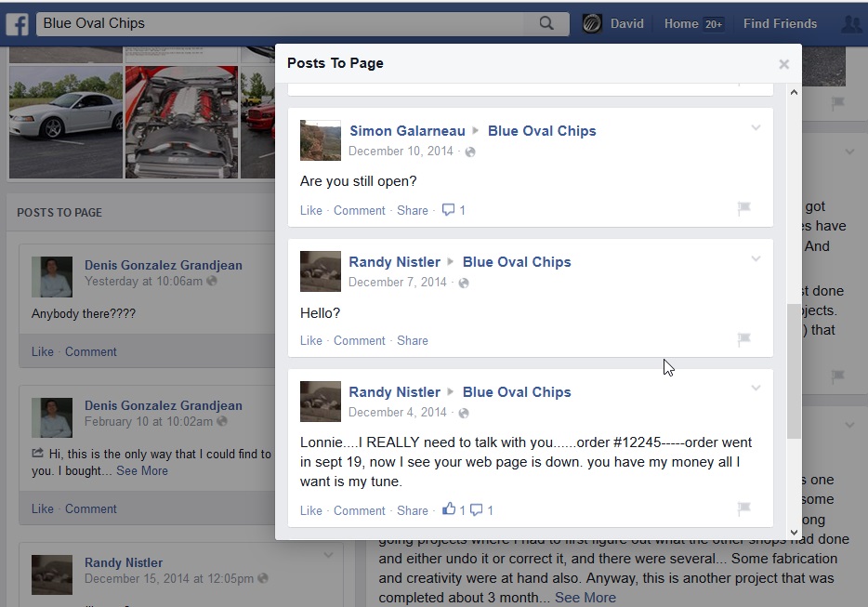Click the December 10, 2014 timestamp

tap(401, 152)
